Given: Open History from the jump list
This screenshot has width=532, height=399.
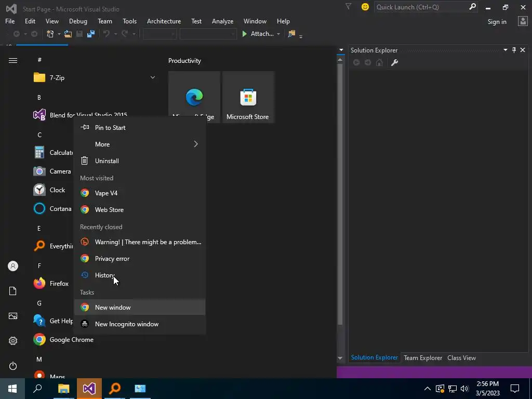Looking at the screenshot, I should coord(140,275).
